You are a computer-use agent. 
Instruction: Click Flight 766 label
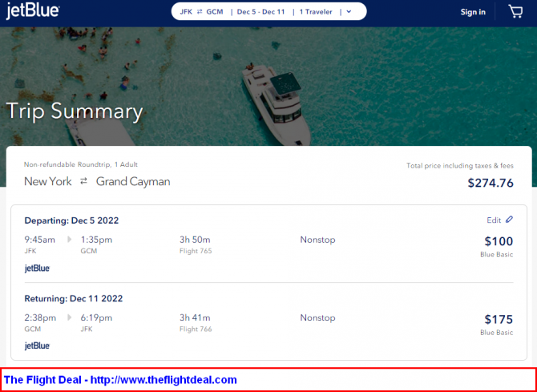196,329
